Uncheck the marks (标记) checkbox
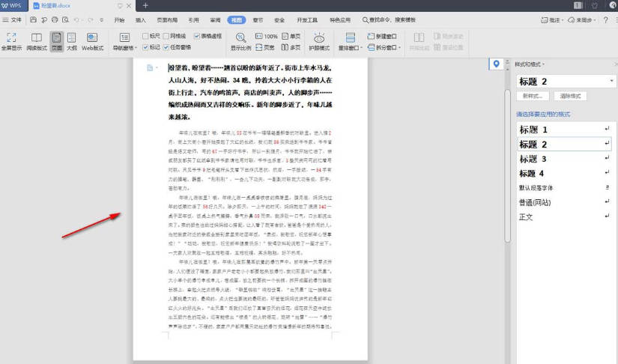Image resolution: width=618 pixels, height=364 pixels. pos(145,47)
